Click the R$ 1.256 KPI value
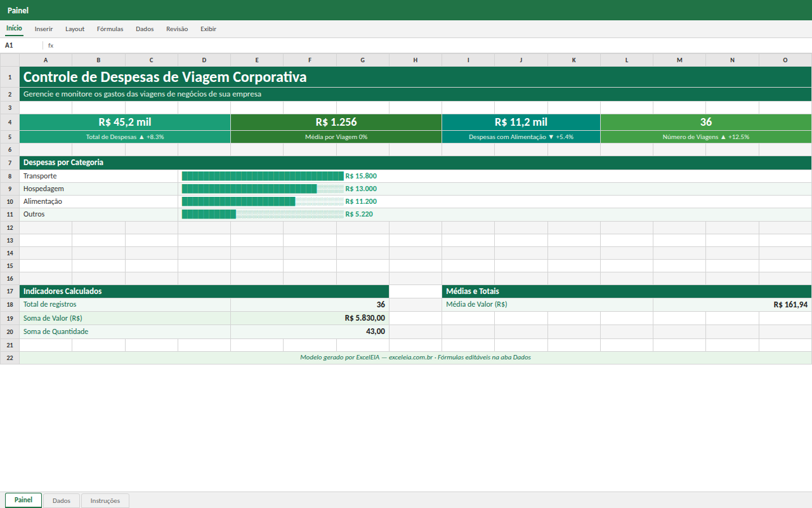This screenshot has height=508, width=812. coord(336,122)
